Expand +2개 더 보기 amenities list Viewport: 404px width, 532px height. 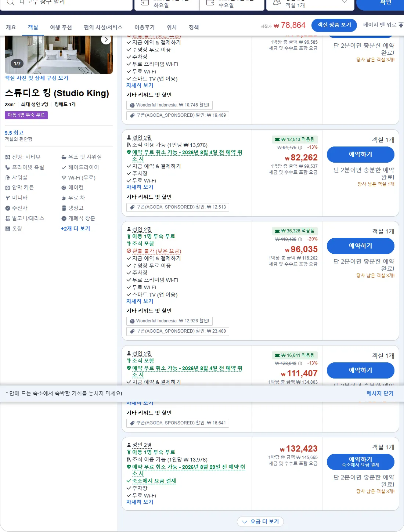coord(75,228)
